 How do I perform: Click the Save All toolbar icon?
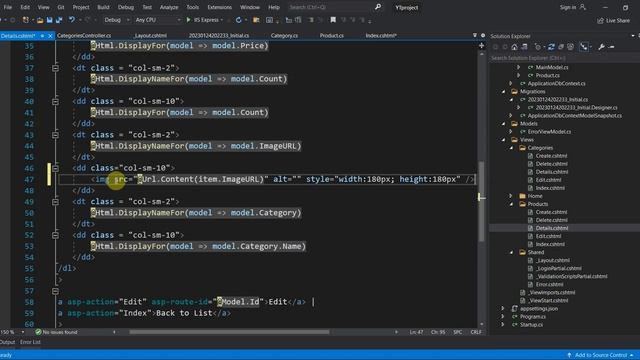tap(59, 20)
